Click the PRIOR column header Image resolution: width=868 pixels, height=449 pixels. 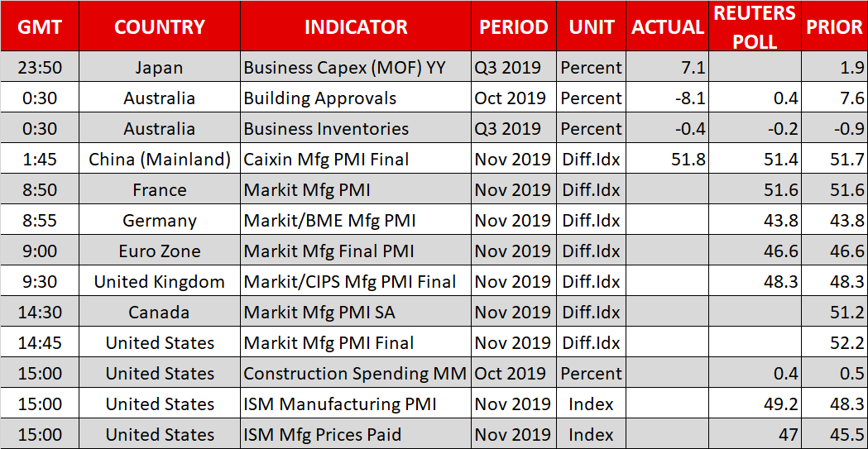[x=834, y=26]
